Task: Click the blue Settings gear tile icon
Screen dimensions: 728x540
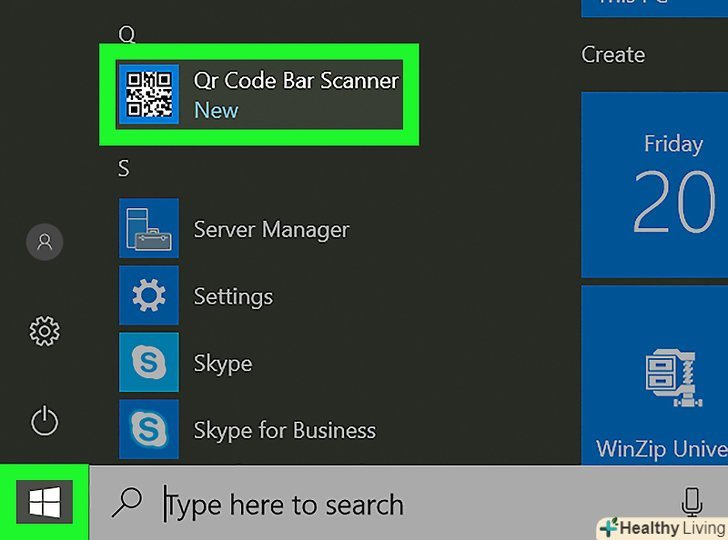Action: (148, 296)
